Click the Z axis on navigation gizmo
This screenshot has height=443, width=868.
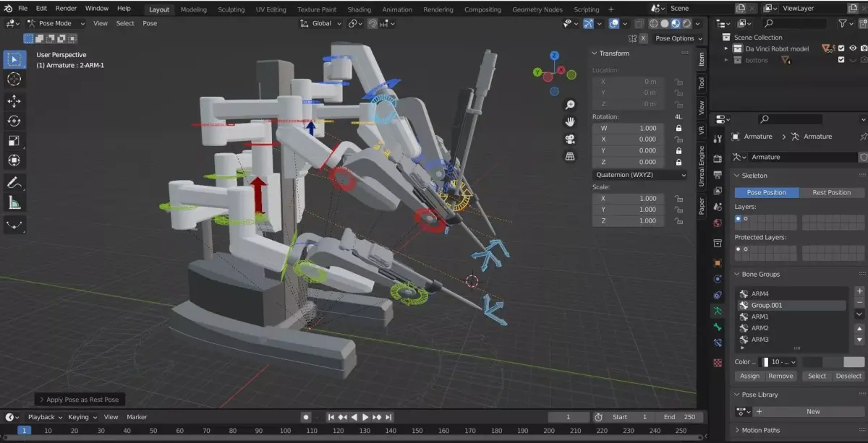pyautogui.click(x=553, y=55)
